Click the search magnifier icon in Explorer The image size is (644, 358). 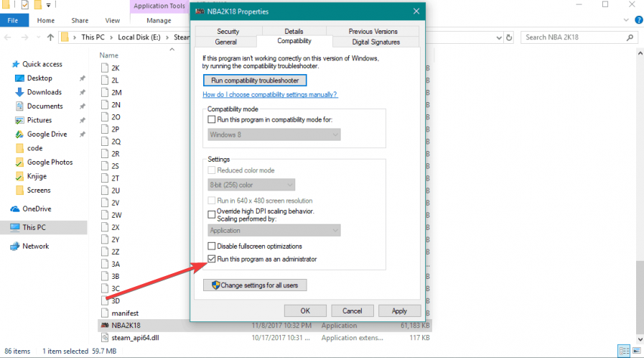(630, 37)
